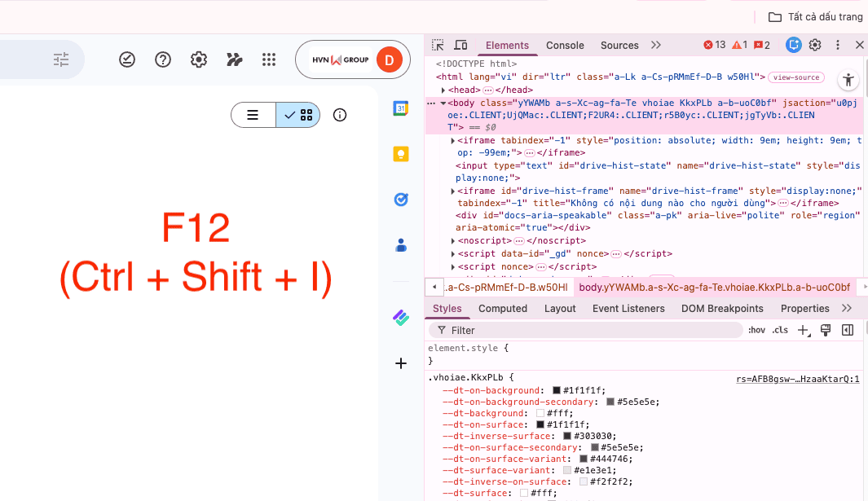Show details info panel icon
This screenshot has height=501, width=868.
coord(339,115)
